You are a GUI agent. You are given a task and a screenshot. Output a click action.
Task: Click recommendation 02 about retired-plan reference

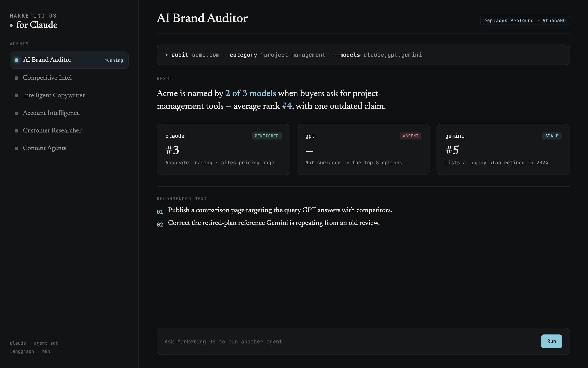point(268,223)
